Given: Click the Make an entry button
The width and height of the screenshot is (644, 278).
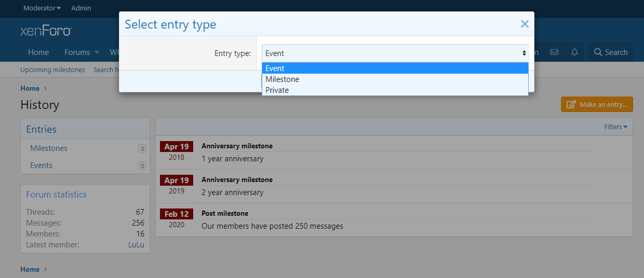Looking at the screenshot, I should 597,104.
